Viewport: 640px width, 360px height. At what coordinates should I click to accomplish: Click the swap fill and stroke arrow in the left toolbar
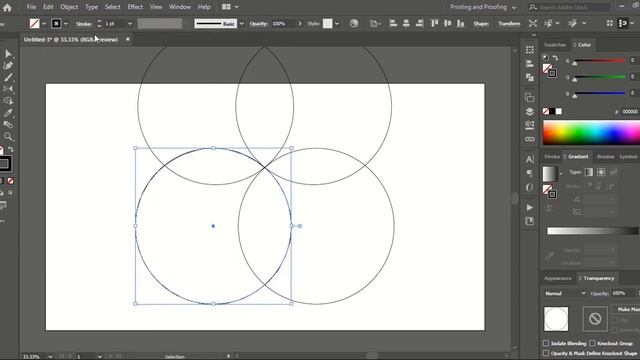coord(11,149)
